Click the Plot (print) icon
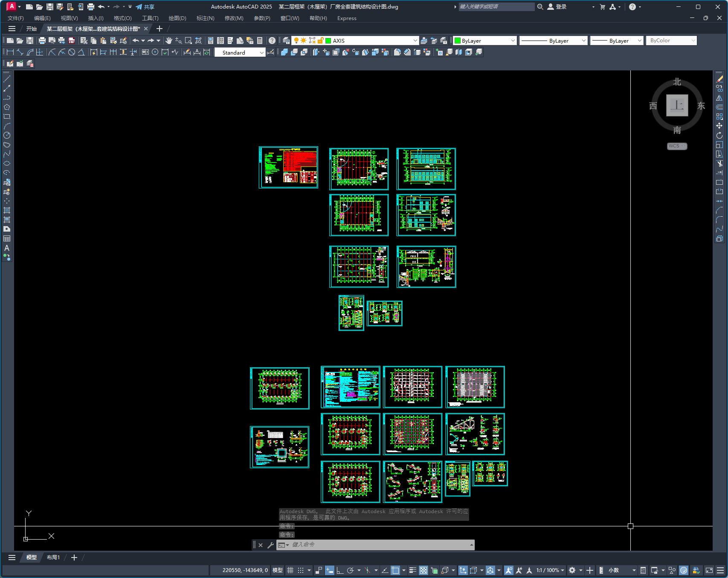728x578 pixels. pos(42,41)
